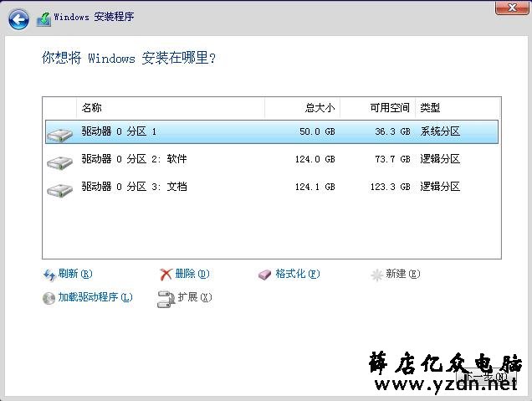Screen dimensions: 532x401
Task: Click the 删除(D) link
Action: point(192,273)
